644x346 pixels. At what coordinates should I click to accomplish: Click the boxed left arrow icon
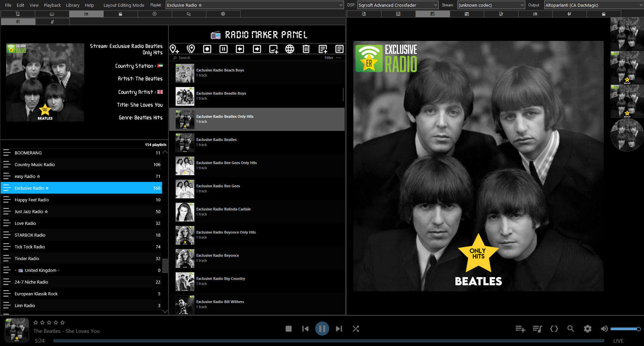(x=240, y=49)
